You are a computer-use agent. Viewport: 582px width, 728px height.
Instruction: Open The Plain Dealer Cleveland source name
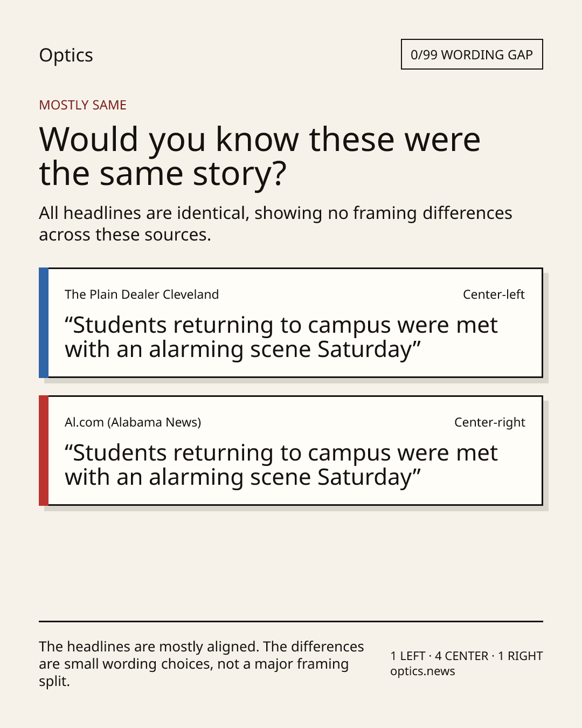coord(142,294)
